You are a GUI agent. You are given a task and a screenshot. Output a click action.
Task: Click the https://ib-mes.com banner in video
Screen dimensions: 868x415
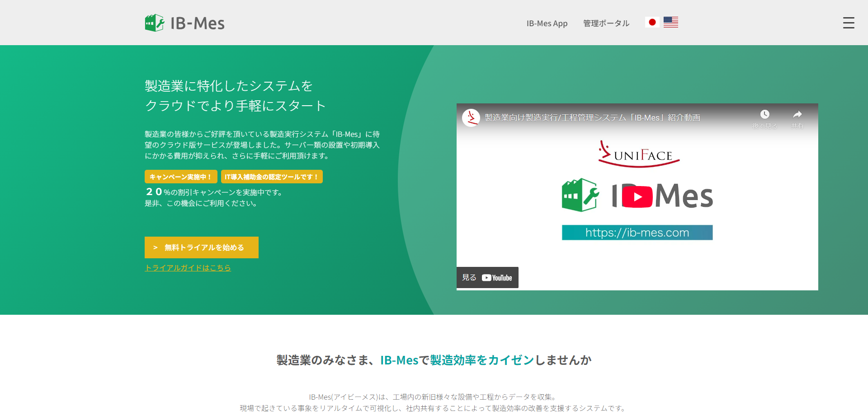[x=637, y=233]
